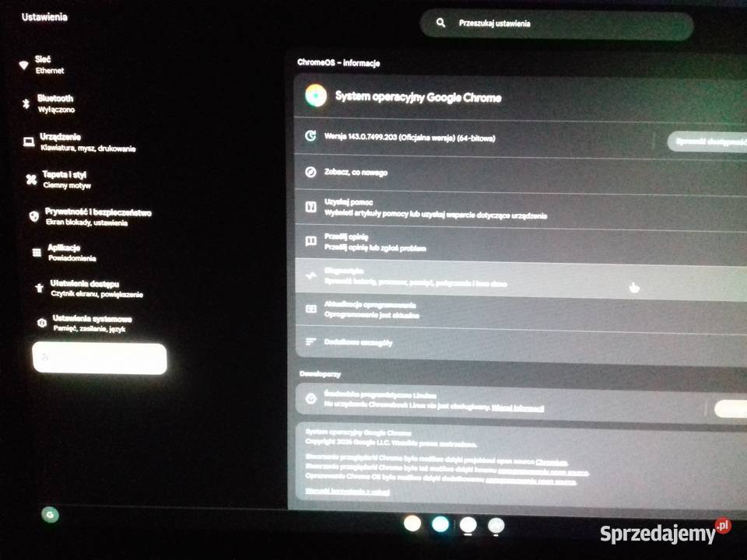The width and height of the screenshot is (747, 560).
Task: Follow the Więcej informacji link about Linux
Action: click(517, 408)
